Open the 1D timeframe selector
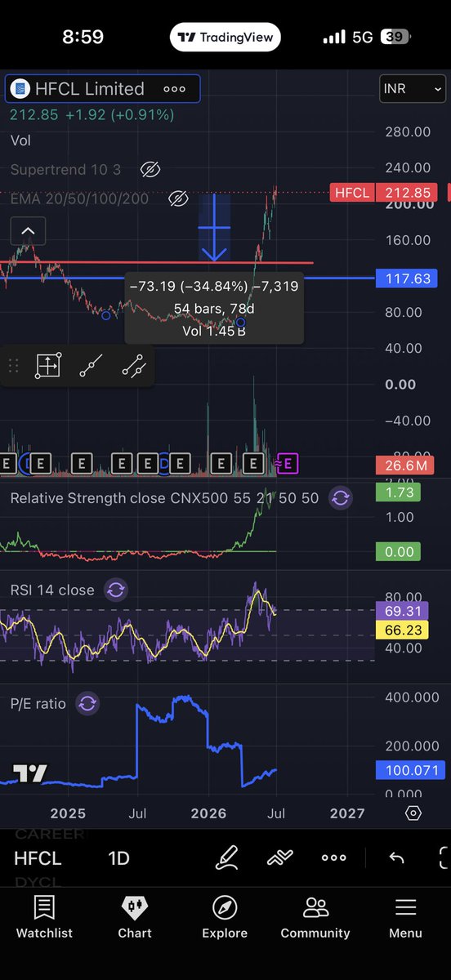 coord(119,858)
